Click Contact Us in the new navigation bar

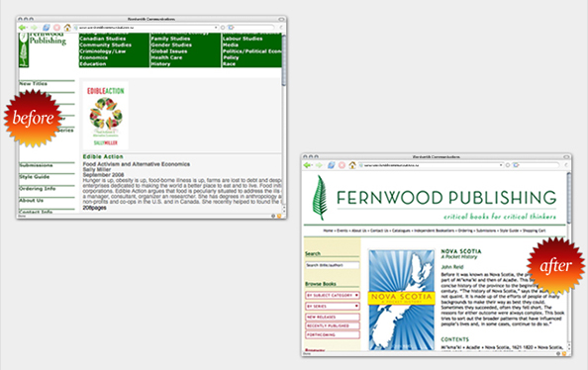click(379, 231)
